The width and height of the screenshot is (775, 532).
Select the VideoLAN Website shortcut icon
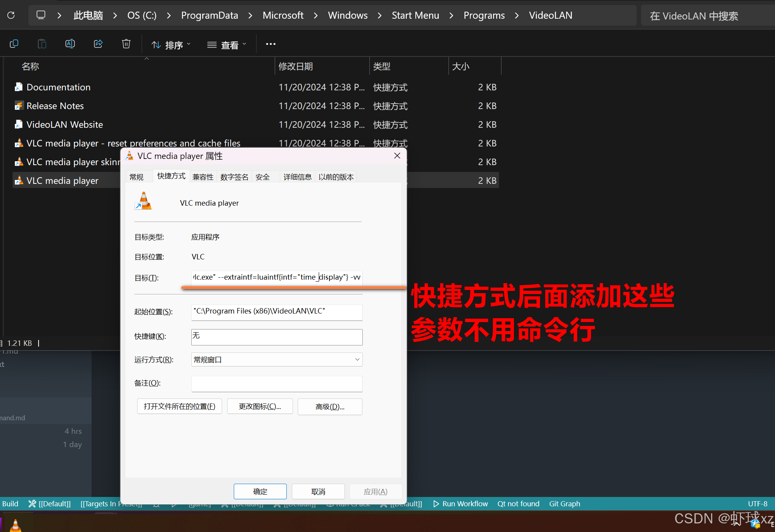pyautogui.click(x=18, y=124)
